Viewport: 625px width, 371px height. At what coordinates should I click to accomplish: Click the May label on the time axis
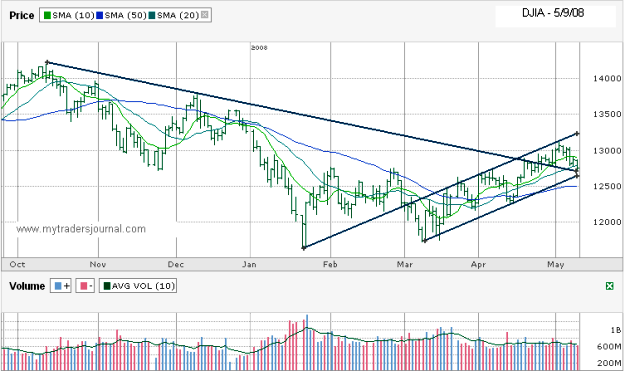coord(556,264)
